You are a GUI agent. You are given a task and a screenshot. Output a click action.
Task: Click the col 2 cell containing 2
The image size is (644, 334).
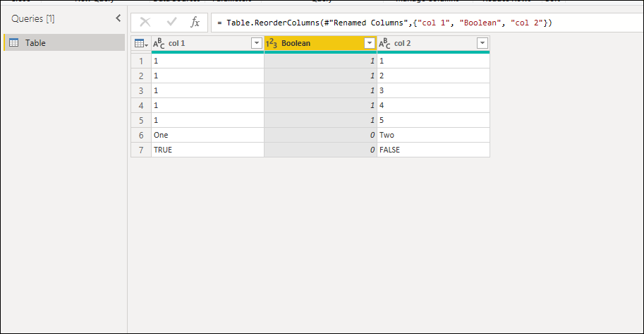433,76
